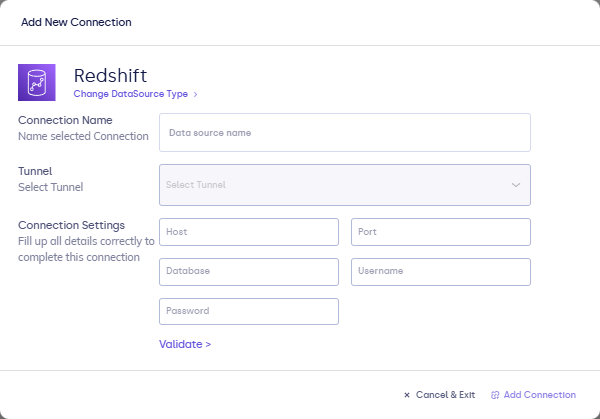
Task: Click the Redshift database icon
Action: [37, 82]
